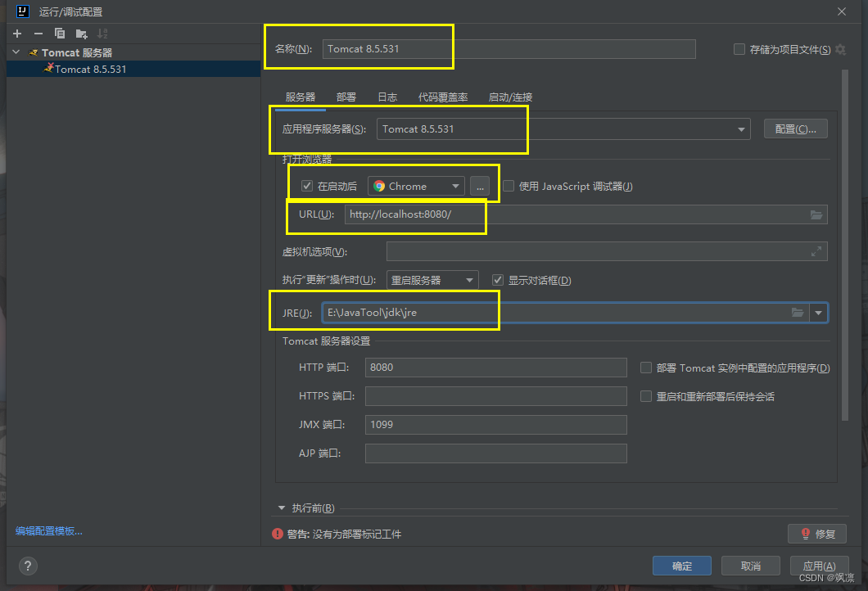Screen dimensions: 868x591
Task: Enable preserve sessions across restarts and redeploys
Action: pyautogui.click(x=645, y=396)
